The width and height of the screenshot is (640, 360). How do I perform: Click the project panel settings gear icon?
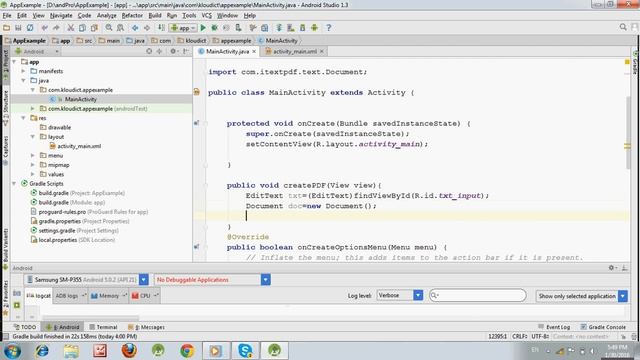click(173, 51)
